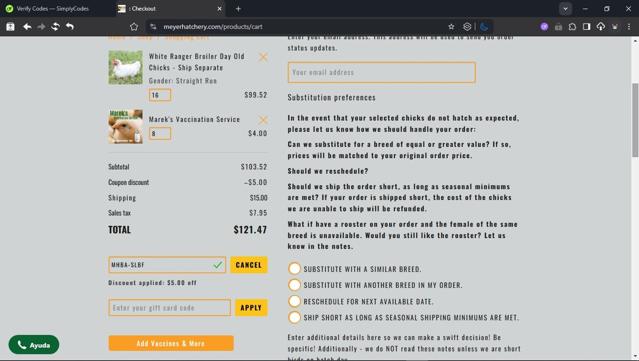Viewport: 639px width, 361px height.
Task: Select Ship short as seasonal minimums met
Action: tap(294, 317)
